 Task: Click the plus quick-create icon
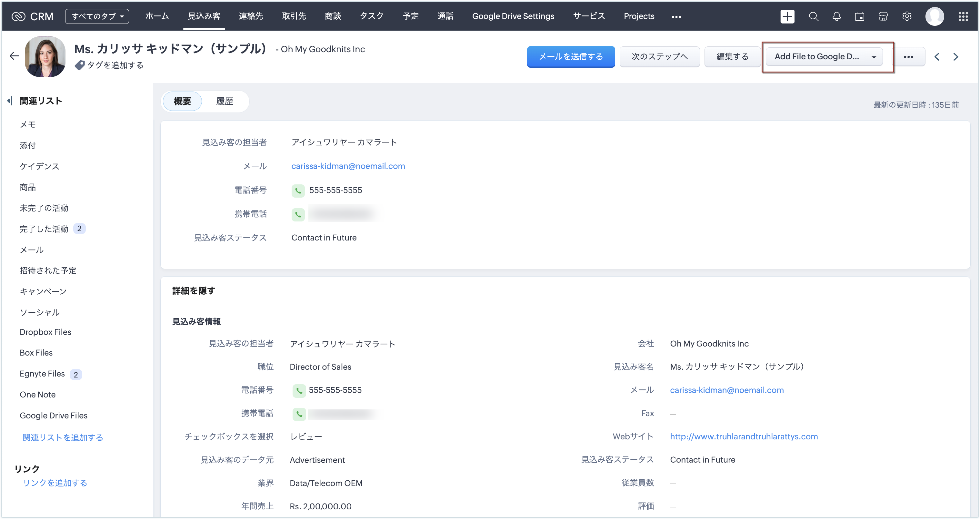(x=787, y=16)
